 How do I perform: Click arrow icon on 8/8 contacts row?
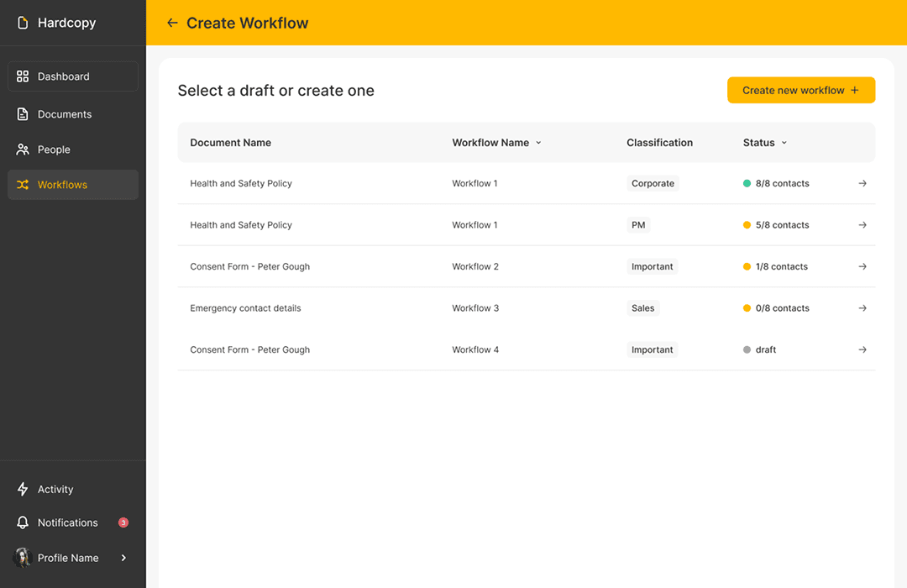pos(862,183)
